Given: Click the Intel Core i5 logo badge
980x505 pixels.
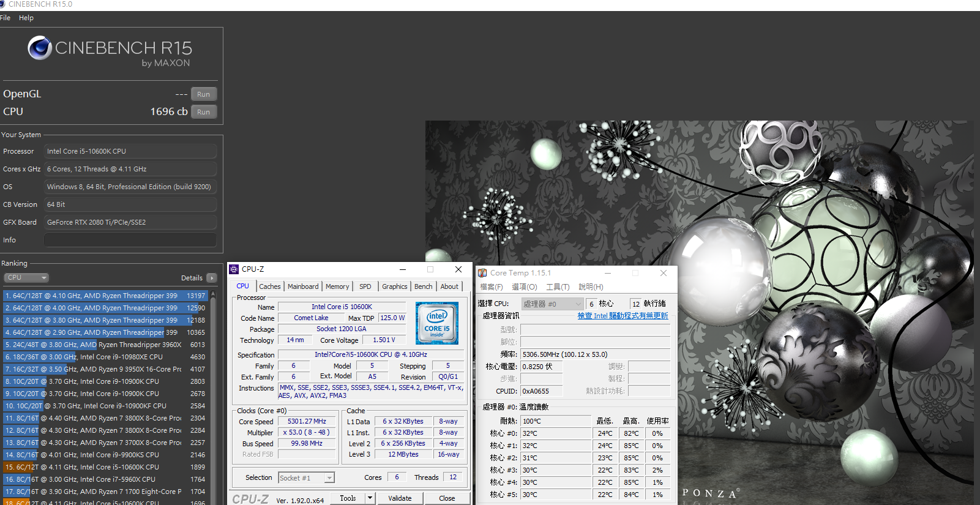Looking at the screenshot, I should [437, 323].
